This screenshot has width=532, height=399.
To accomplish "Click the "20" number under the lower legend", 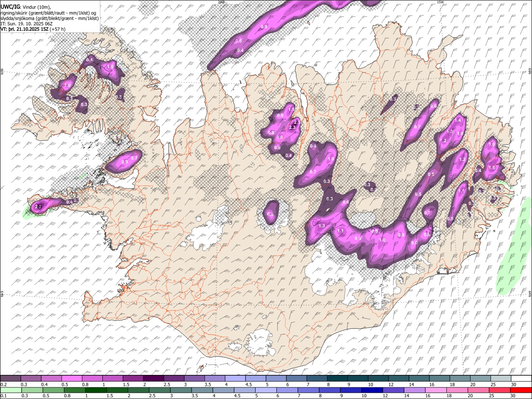I will pos(470,396).
